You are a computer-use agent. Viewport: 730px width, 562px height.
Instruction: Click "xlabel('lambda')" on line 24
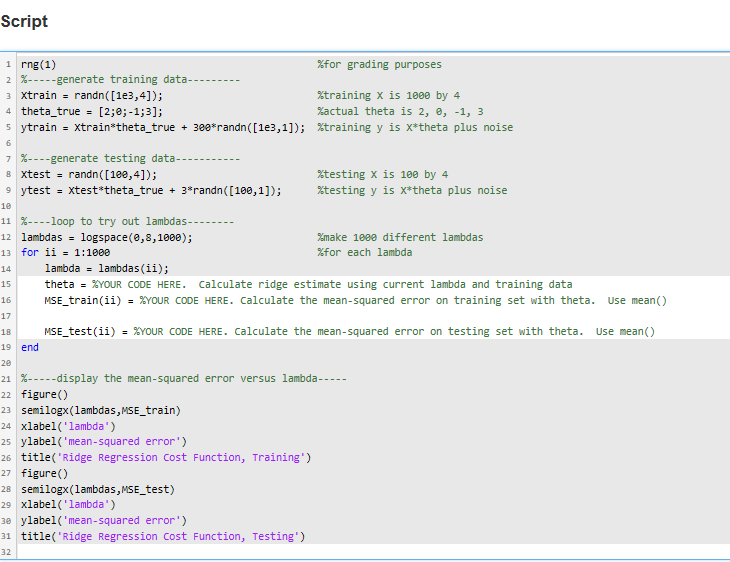68,426
